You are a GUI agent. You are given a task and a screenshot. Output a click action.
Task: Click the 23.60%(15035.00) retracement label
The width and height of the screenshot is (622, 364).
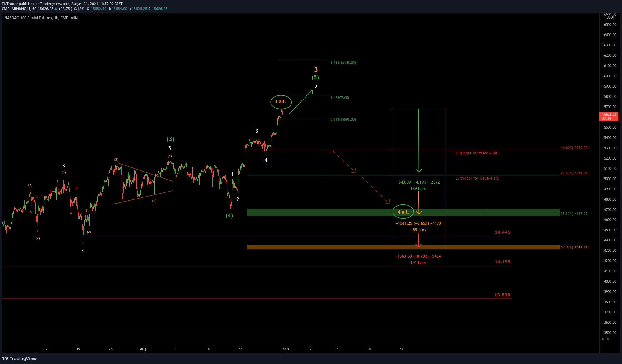click(x=574, y=173)
